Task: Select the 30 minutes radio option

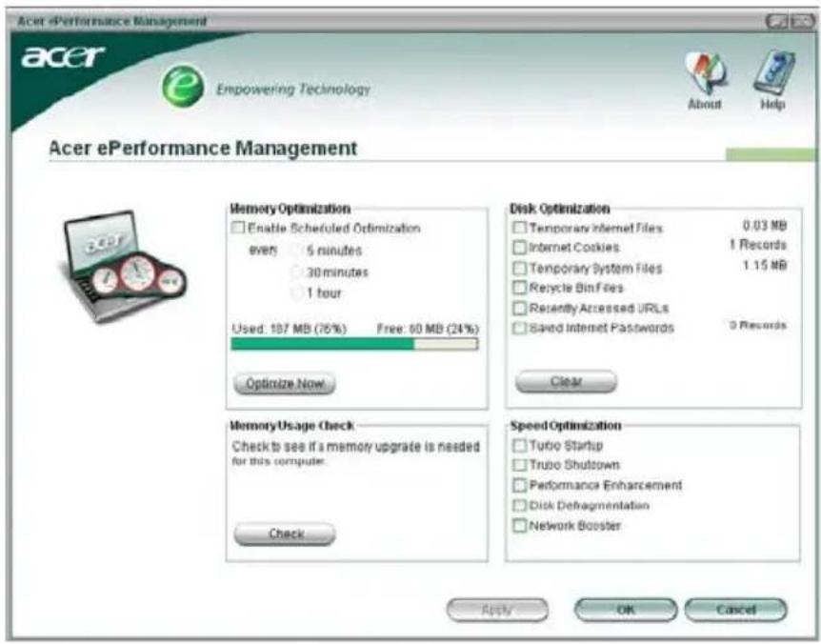Action: tap(296, 272)
